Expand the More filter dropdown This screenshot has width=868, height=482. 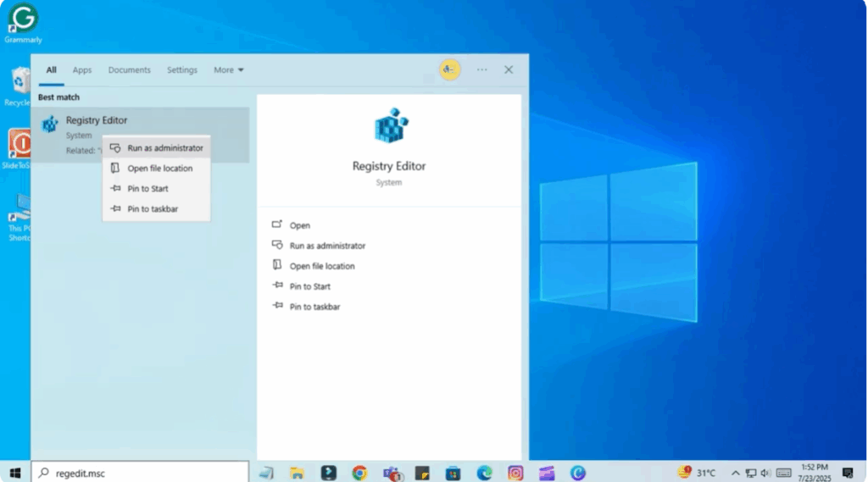pyautogui.click(x=228, y=70)
